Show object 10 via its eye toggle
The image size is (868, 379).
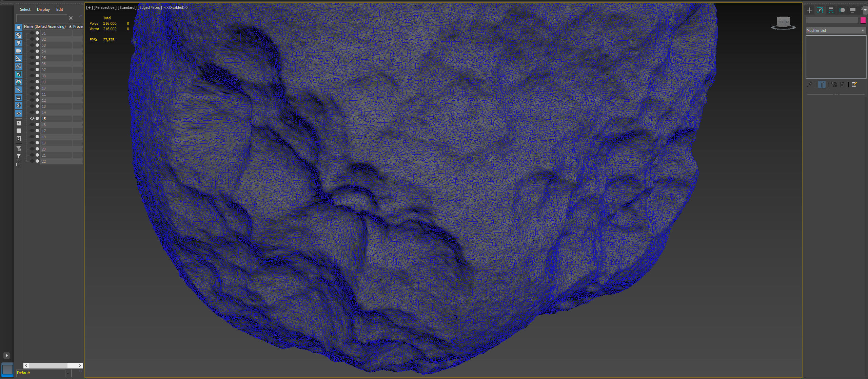[x=32, y=88]
